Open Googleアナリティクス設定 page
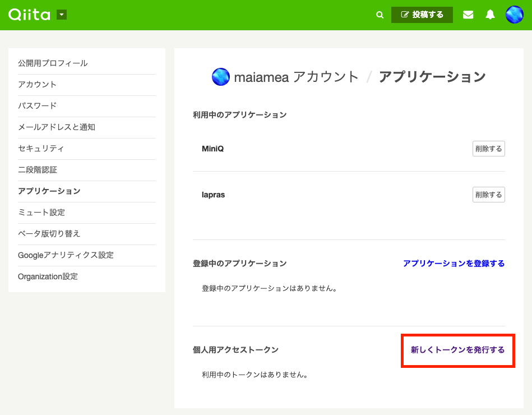Image resolution: width=532 pixels, height=415 pixels. click(66, 255)
